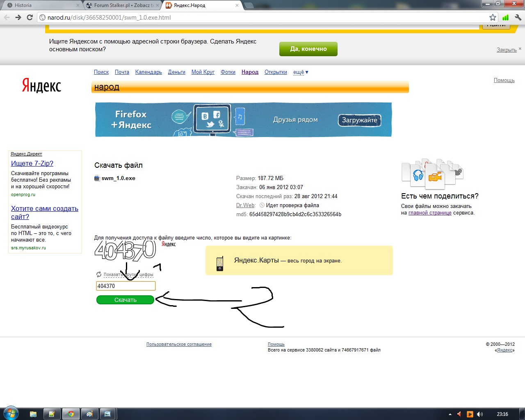The image size is (525, 420).
Task: Click the browser forward arrow
Action: coord(18,17)
